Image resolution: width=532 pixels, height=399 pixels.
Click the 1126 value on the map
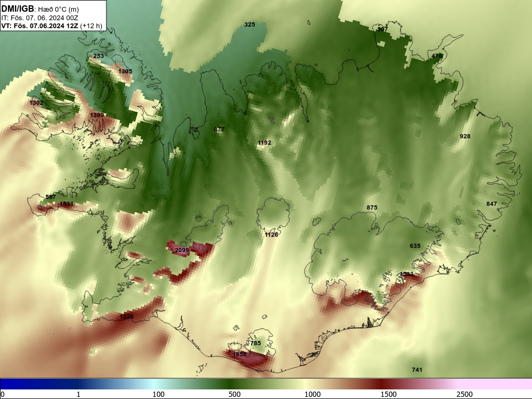[271, 235]
